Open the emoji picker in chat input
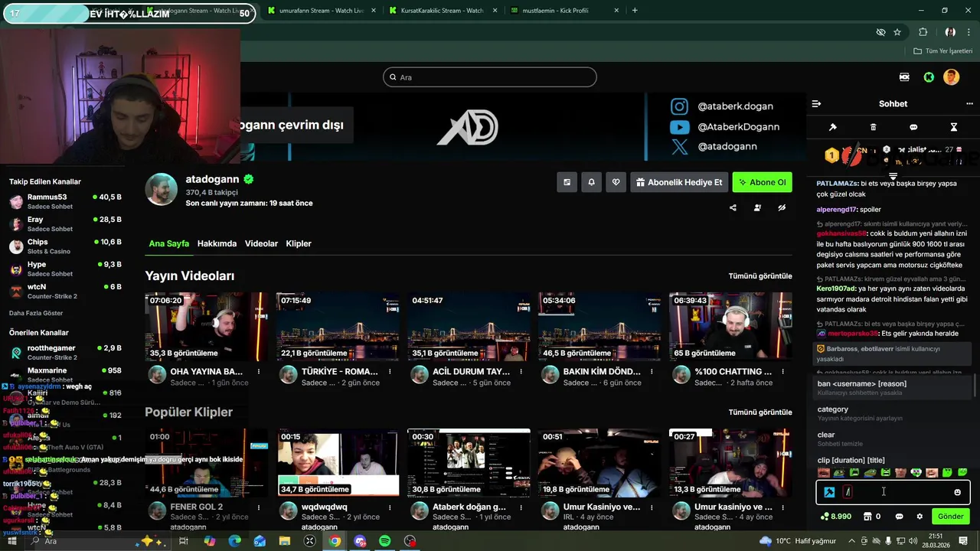This screenshot has width=980, height=551. tap(957, 492)
